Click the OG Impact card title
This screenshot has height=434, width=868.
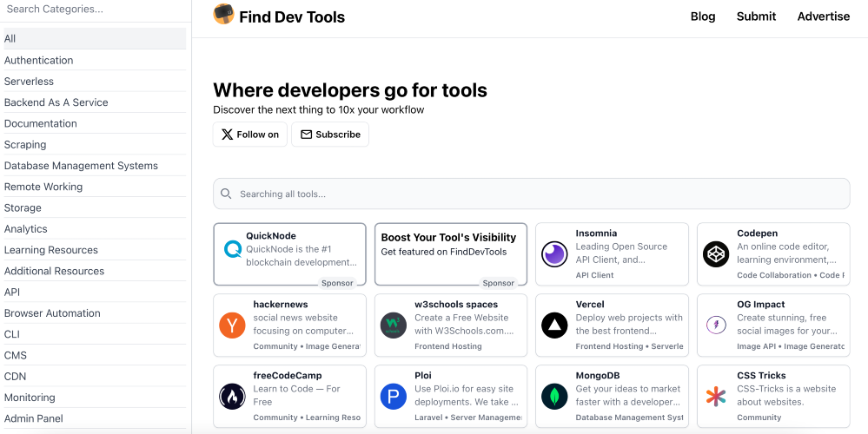pos(760,304)
